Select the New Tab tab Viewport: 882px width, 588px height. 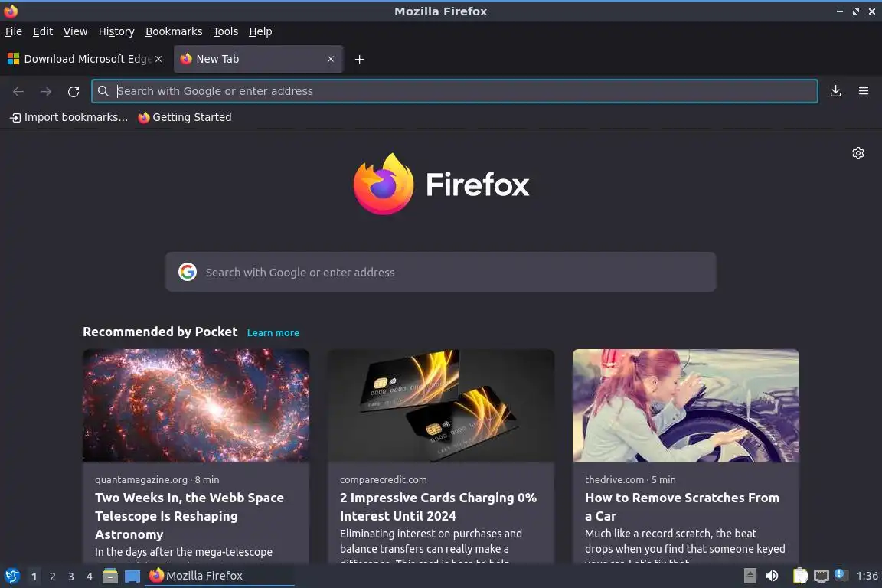point(258,59)
